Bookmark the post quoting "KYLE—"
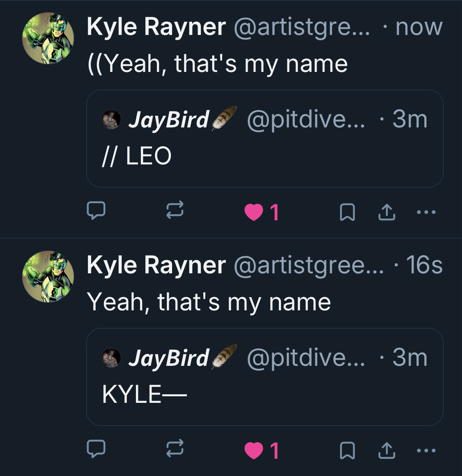The height and width of the screenshot is (476, 462). (x=347, y=451)
